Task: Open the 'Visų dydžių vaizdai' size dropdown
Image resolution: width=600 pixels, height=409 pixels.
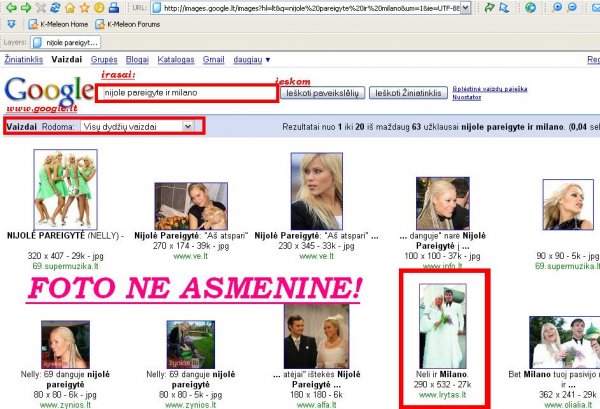Action: point(137,126)
